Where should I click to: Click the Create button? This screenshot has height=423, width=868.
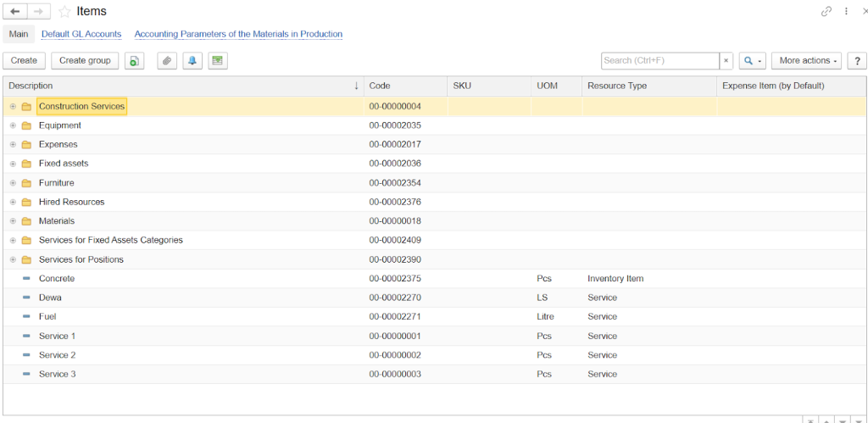[x=24, y=61]
